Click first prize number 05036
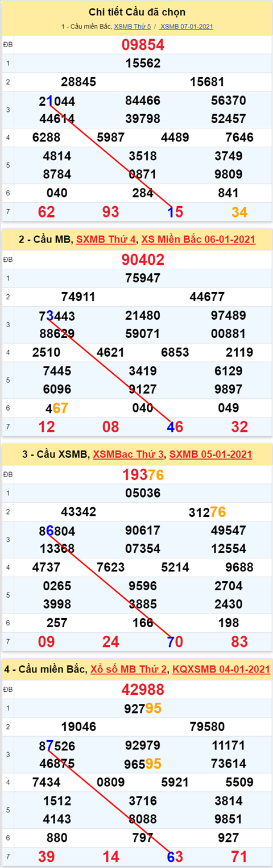 143,493
